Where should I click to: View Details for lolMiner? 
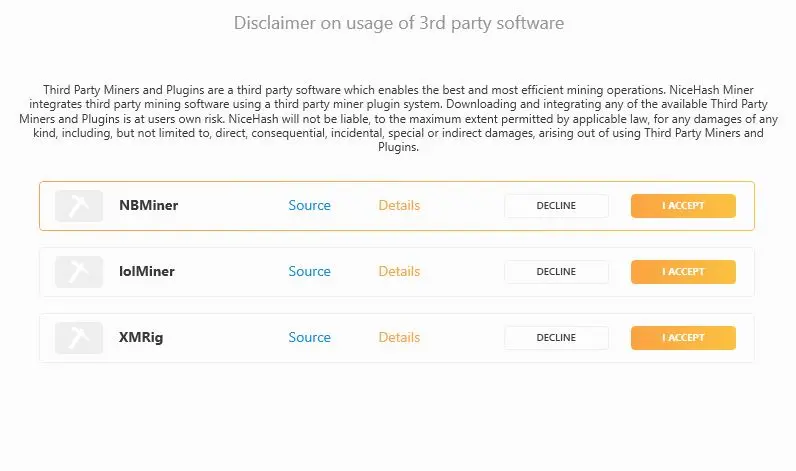[399, 271]
